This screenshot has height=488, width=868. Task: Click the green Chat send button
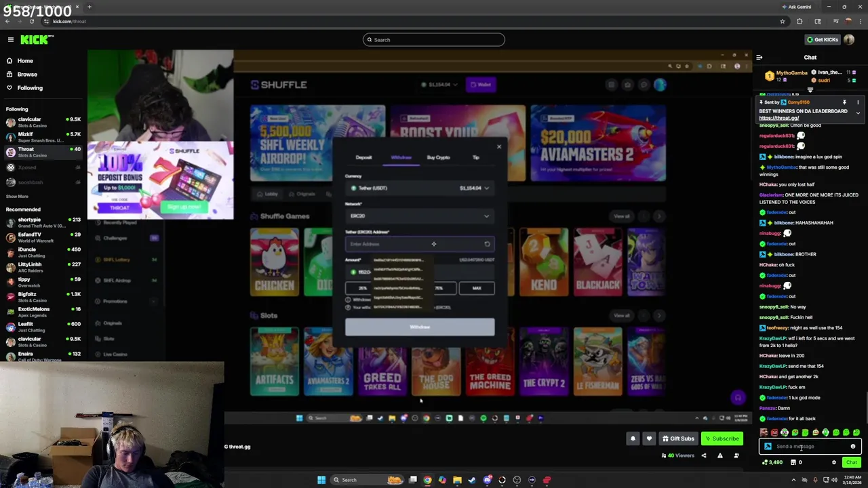tap(852, 462)
